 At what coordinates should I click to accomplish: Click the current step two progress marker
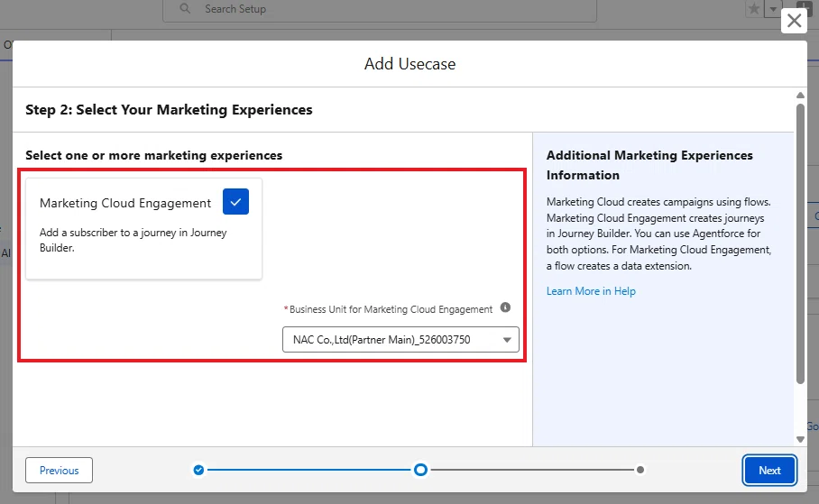point(420,470)
